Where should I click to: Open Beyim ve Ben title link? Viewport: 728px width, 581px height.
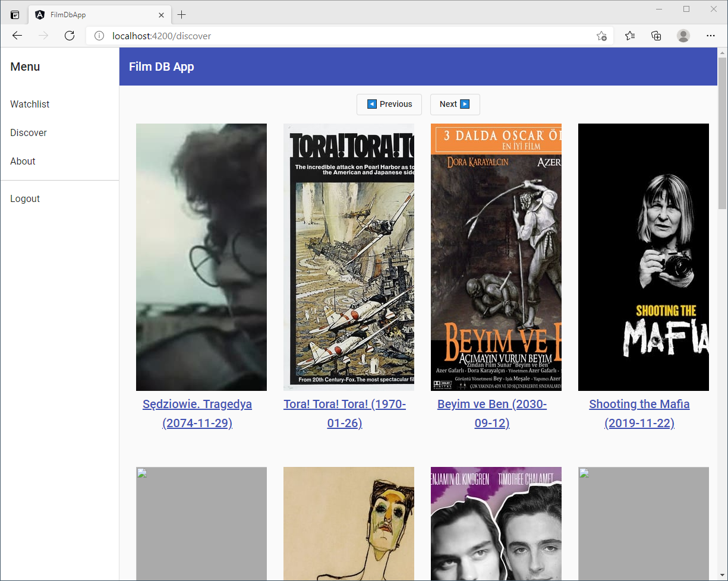[492, 413]
